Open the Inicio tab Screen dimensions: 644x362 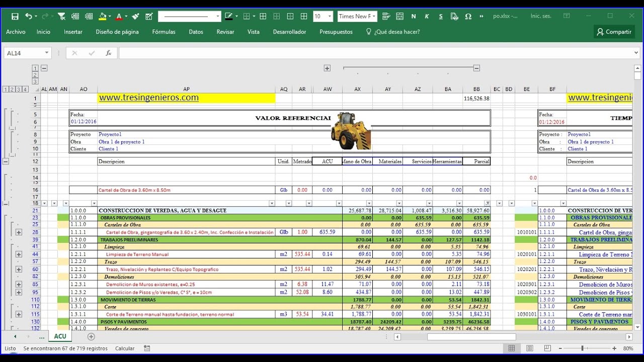pyautogui.click(x=43, y=32)
